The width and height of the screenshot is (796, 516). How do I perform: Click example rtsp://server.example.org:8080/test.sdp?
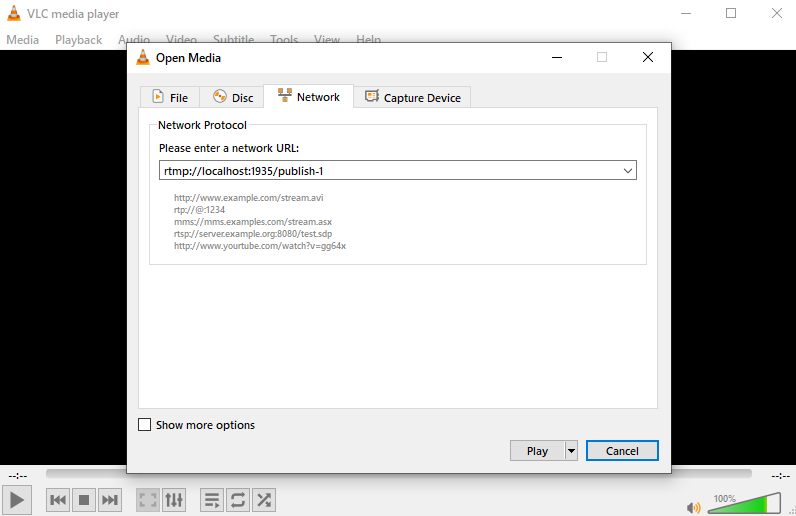pyautogui.click(x=253, y=234)
